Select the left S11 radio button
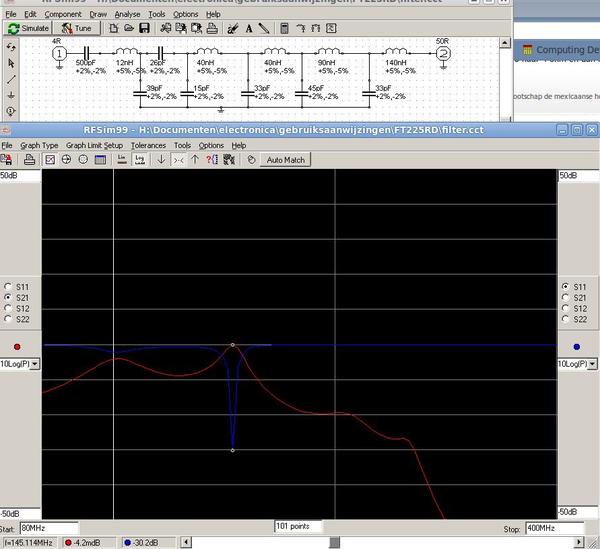The image size is (600, 549). (x=9, y=287)
